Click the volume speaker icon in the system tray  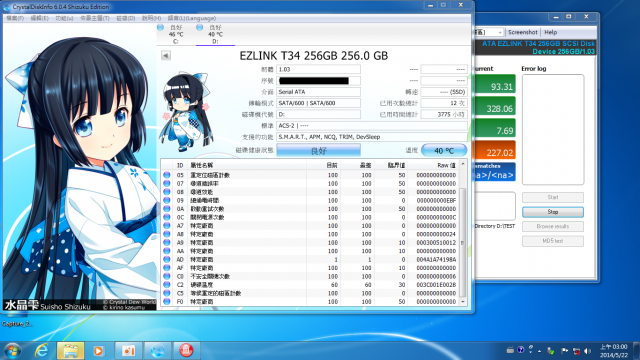(x=587, y=351)
